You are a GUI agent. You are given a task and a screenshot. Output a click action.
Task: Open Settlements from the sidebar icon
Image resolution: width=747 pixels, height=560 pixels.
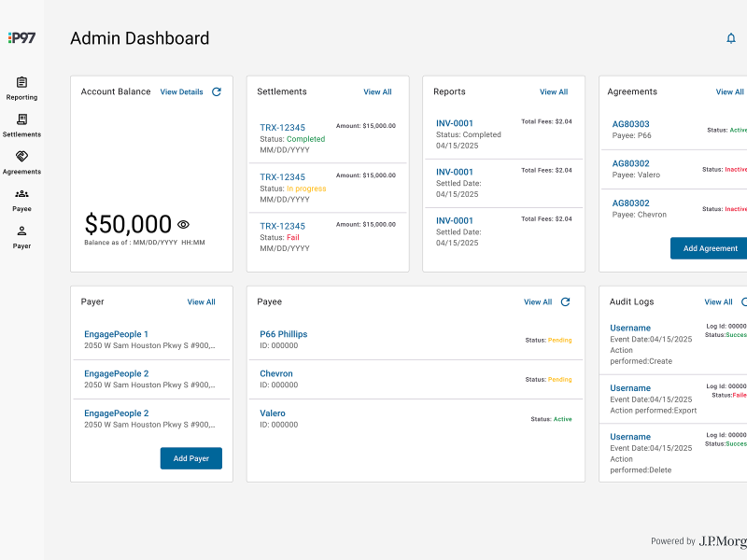click(21, 124)
